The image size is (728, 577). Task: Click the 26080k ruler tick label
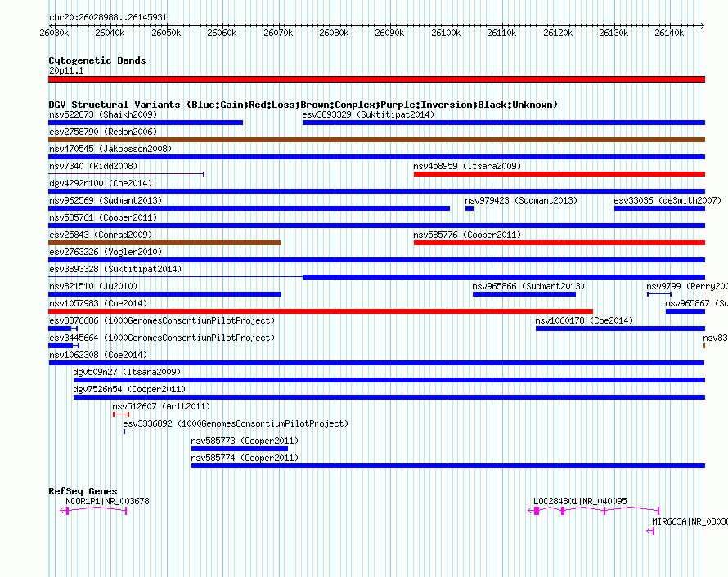334,33
